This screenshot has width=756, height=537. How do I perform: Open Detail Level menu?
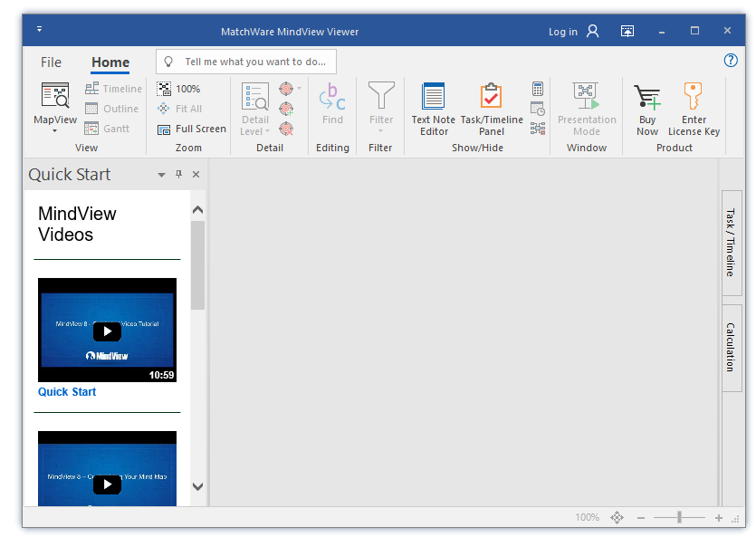[255, 110]
